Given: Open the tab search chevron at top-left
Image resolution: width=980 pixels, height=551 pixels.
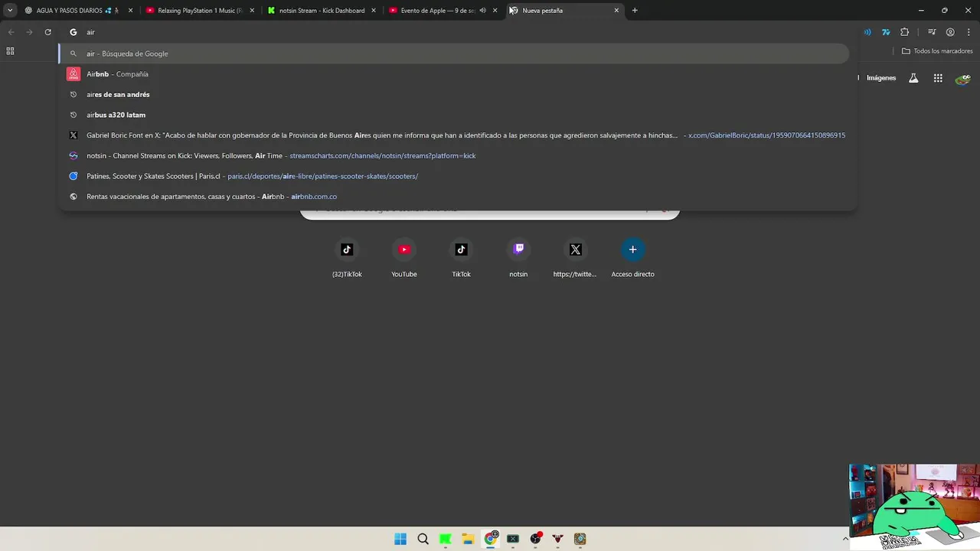Looking at the screenshot, I should [x=10, y=11].
